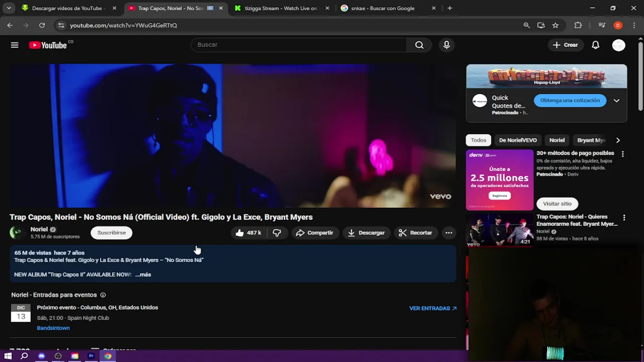This screenshot has width=644, height=362.
Task: Open the Noriel channel name link
Action: coord(39,229)
